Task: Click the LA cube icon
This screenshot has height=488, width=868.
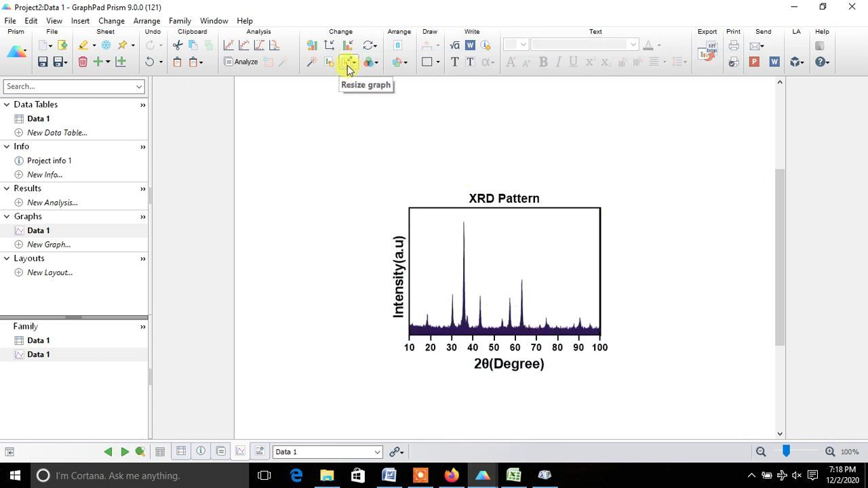Action: 795,62
